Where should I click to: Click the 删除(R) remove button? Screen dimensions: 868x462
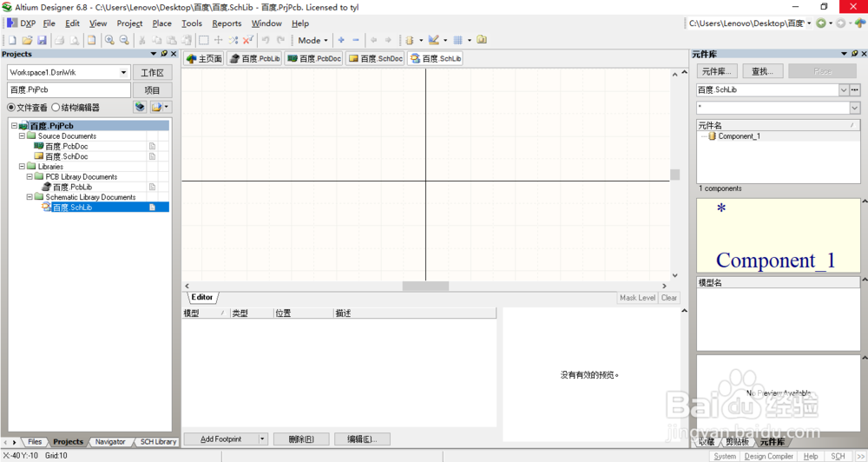click(301, 439)
